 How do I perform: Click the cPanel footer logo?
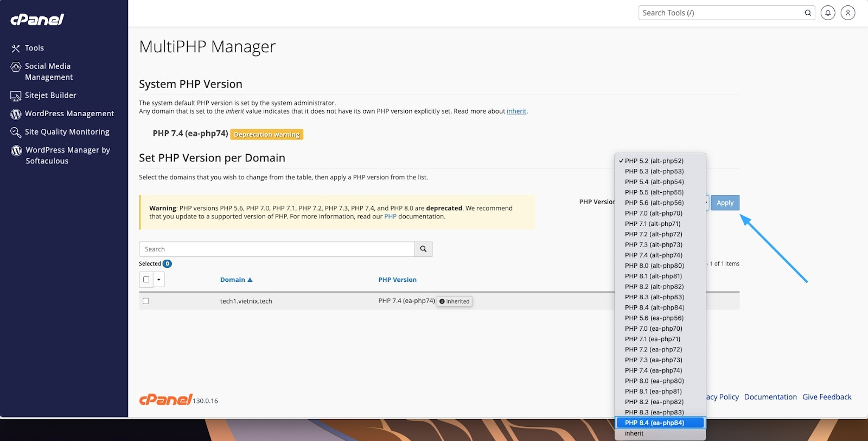click(165, 400)
